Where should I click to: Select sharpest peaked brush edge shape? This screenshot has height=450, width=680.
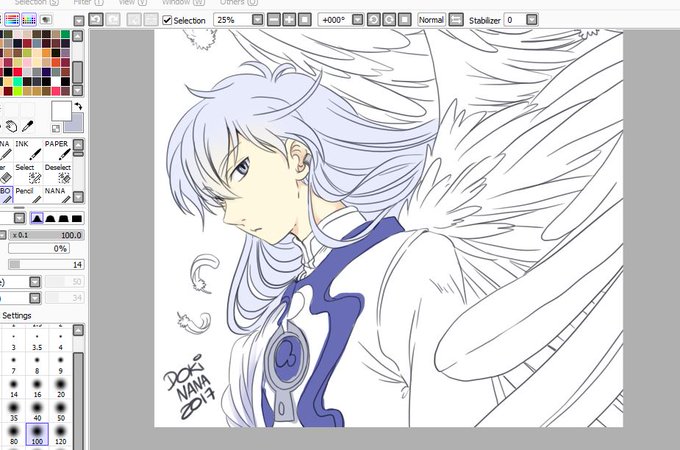[x=37, y=218]
